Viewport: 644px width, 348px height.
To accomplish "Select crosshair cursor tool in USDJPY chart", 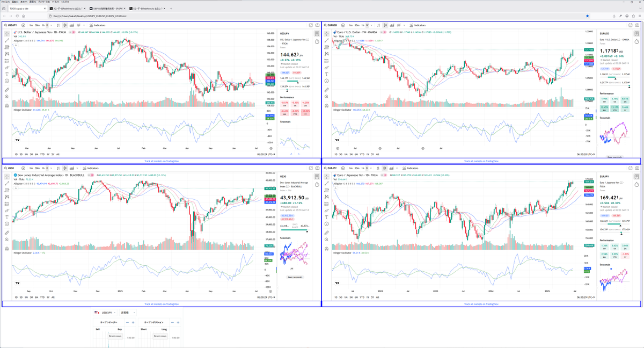I will [x=7, y=33].
